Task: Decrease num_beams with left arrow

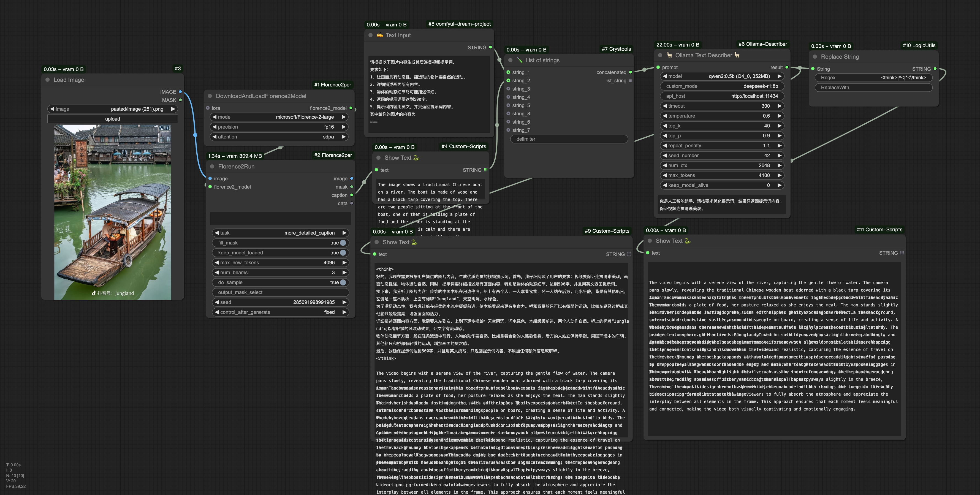Action: [216, 273]
